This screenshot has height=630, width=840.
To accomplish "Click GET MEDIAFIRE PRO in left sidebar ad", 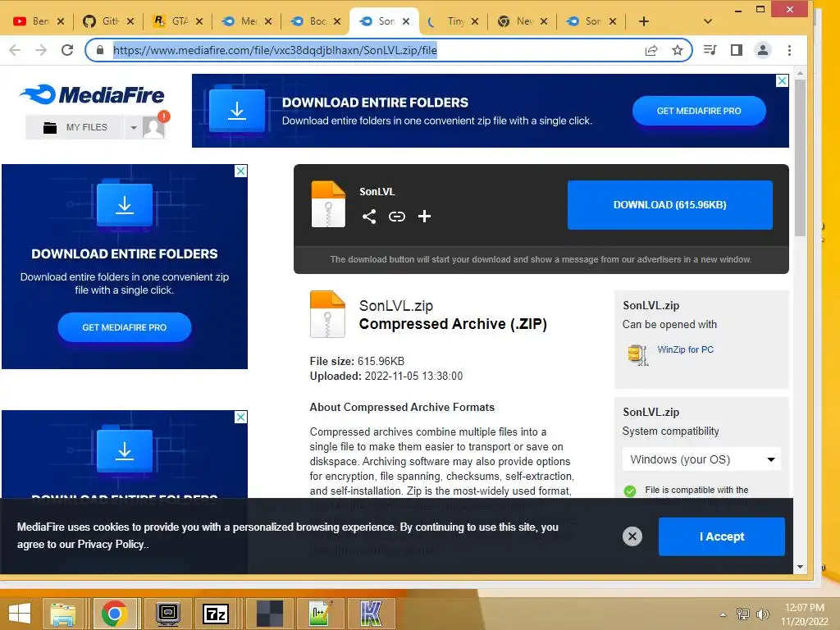I will point(125,327).
